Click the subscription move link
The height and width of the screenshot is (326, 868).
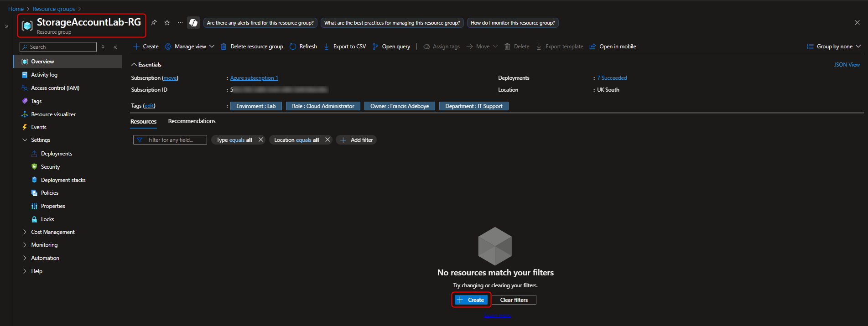click(170, 78)
